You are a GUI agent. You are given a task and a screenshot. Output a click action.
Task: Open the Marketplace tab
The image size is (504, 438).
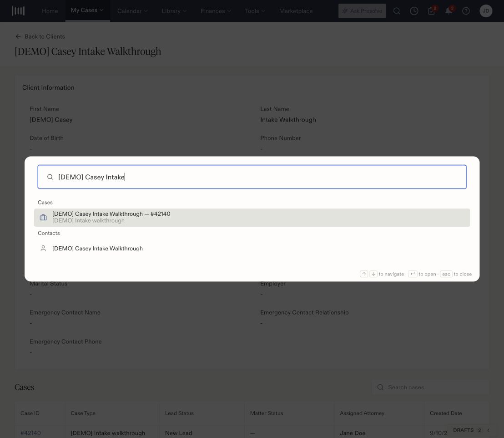296,11
